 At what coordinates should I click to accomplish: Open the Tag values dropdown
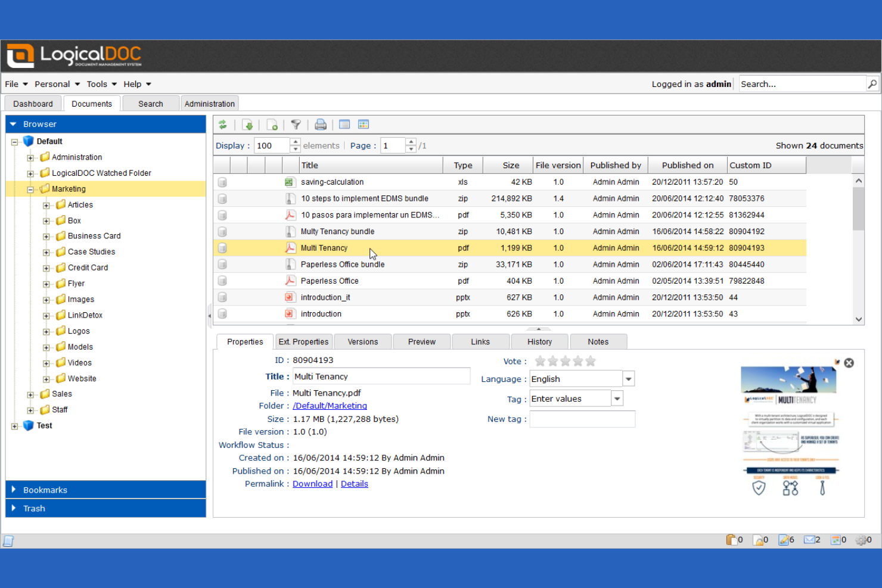coord(617,398)
